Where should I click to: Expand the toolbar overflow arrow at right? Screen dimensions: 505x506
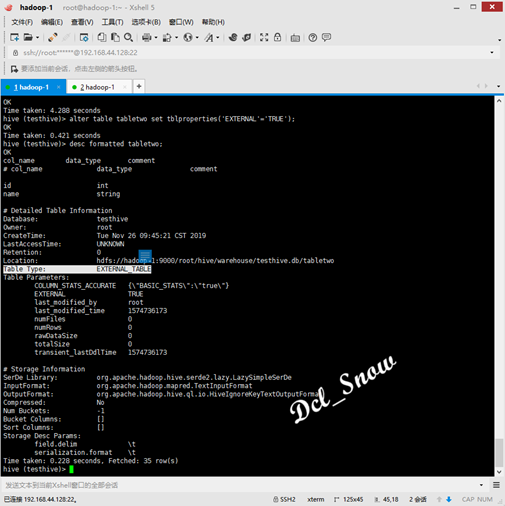point(499,40)
